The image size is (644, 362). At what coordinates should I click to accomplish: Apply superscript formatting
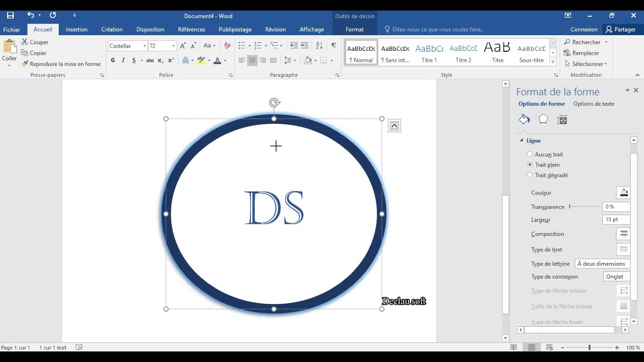pos(171,60)
